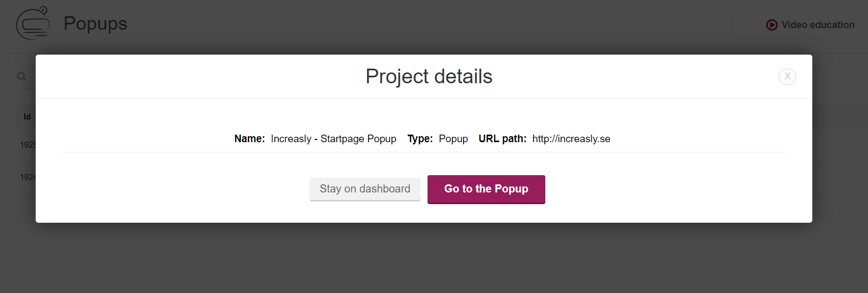Select the table row below row 1925
868x293 pixels.
[26, 177]
